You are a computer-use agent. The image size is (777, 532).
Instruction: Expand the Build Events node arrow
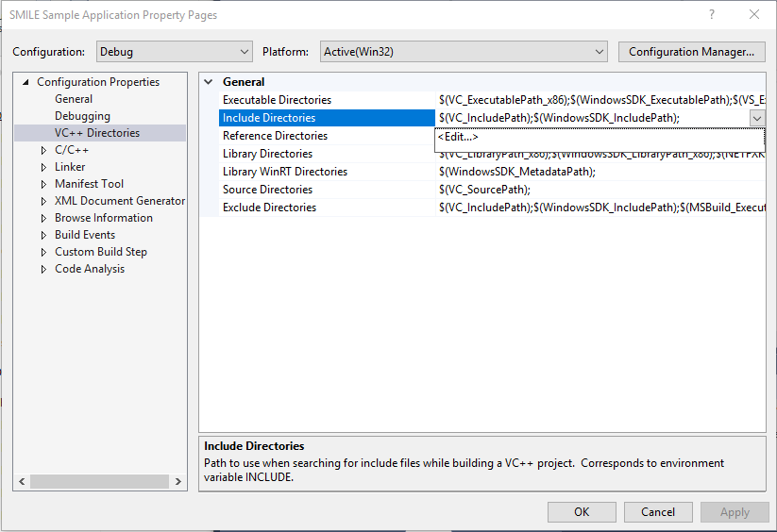point(43,235)
